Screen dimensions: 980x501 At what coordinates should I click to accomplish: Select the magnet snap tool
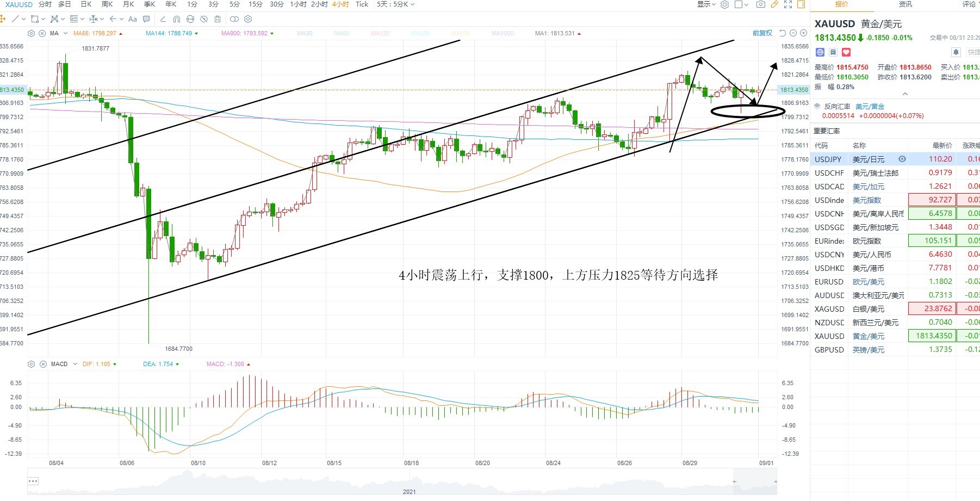pyautogui.click(x=176, y=19)
